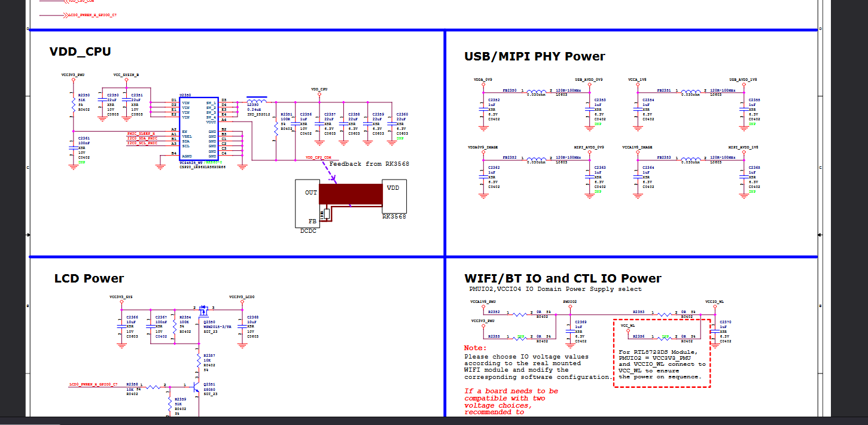Screen dimensions: 868x425
Task: Click the VDD_CPU section title
Action: [x=80, y=51]
